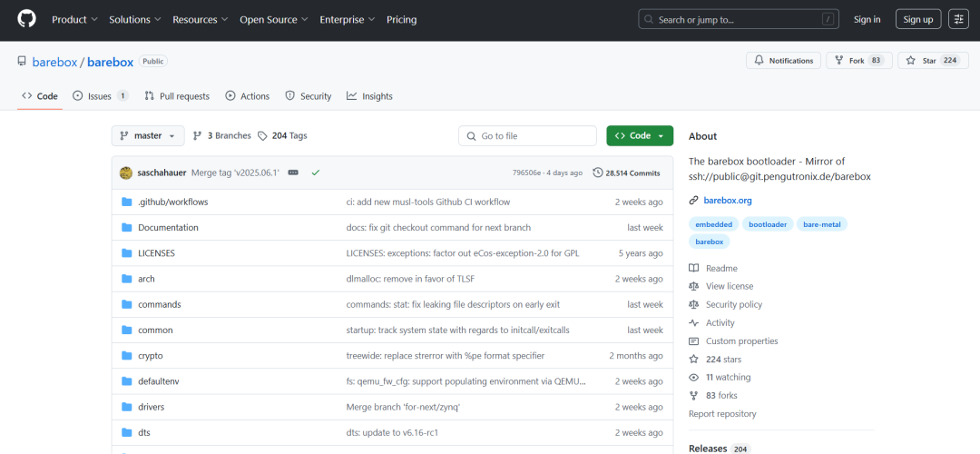The height and width of the screenshot is (454, 980).
Task: Click Report repository link
Action: 722,414
